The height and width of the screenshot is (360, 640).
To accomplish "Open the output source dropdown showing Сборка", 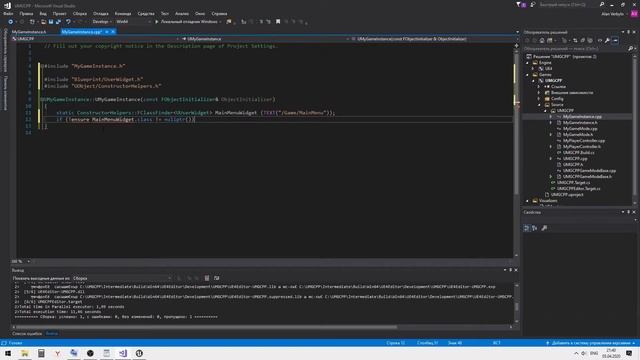I will click(122, 278).
